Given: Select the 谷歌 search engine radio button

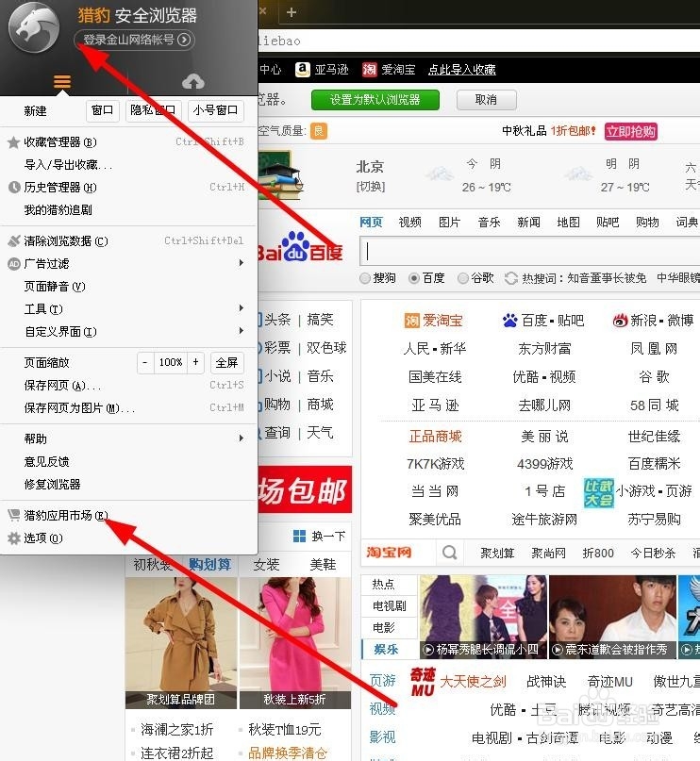Looking at the screenshot, I should pos(463,278).
